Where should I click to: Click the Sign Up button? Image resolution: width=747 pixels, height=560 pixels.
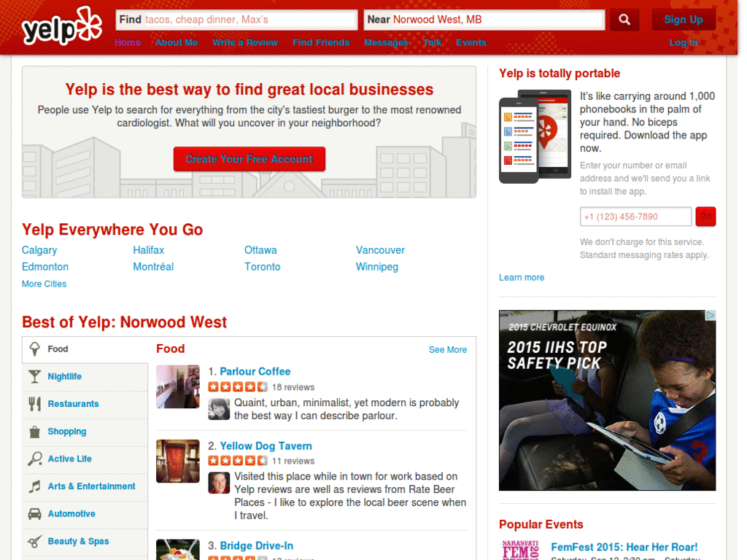click(x=684, y=20)
